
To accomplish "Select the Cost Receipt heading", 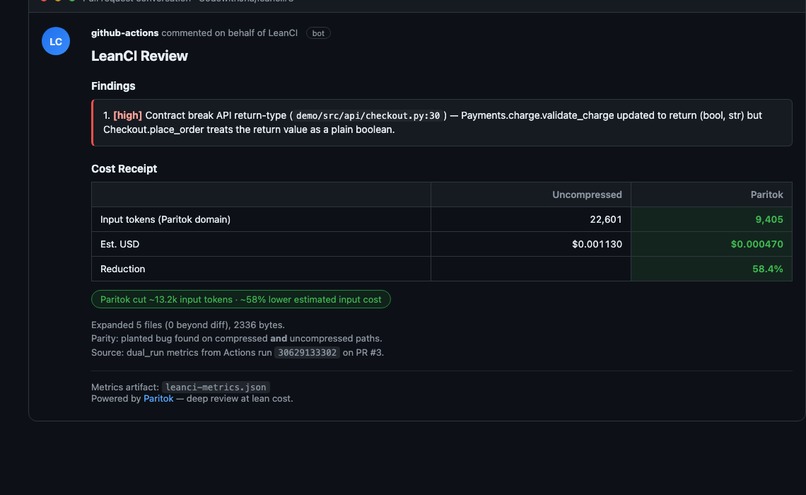I will 124,169.
